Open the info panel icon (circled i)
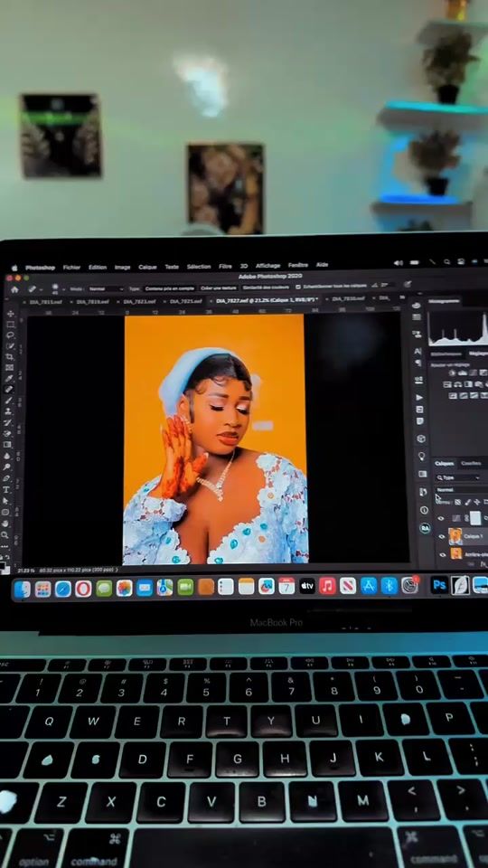This screenshot has height=868, width=488. pos(424,510)
